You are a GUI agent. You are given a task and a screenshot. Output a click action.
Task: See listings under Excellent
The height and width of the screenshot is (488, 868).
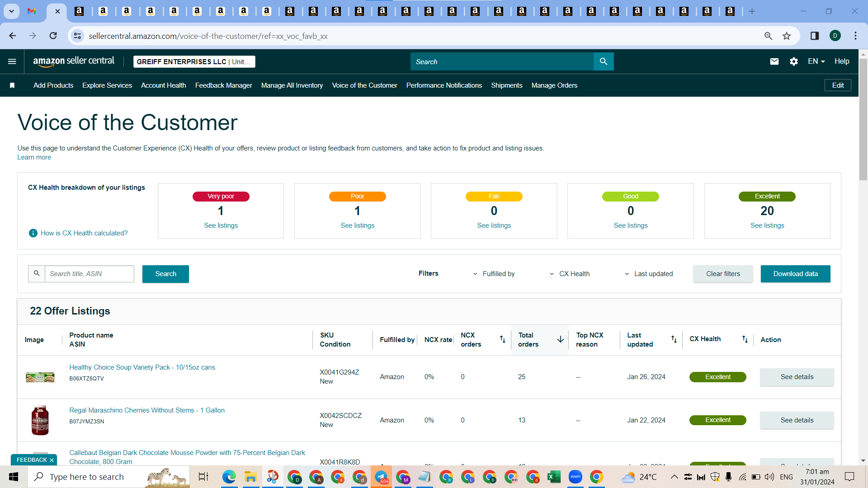[767, 225]
